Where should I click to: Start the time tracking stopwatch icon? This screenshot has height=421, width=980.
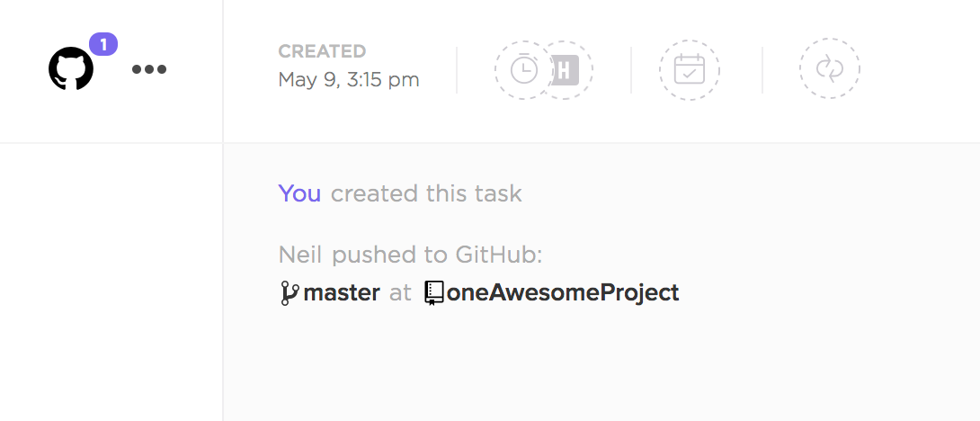click(x=523, y=69)
